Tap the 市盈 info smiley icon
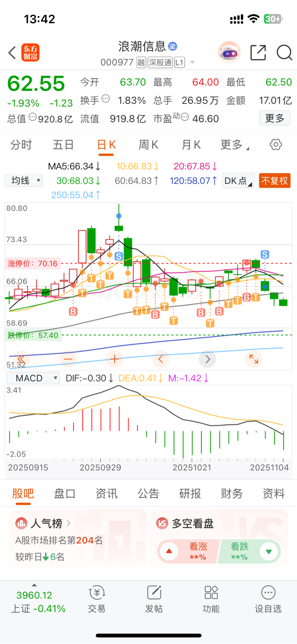297x644 pixels. click(185, 117)
